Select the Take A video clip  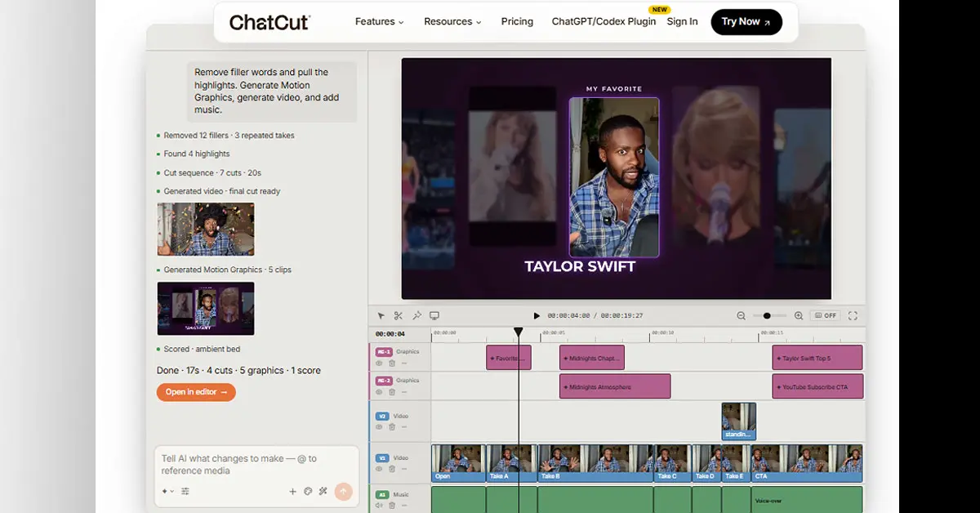[512, 463]
